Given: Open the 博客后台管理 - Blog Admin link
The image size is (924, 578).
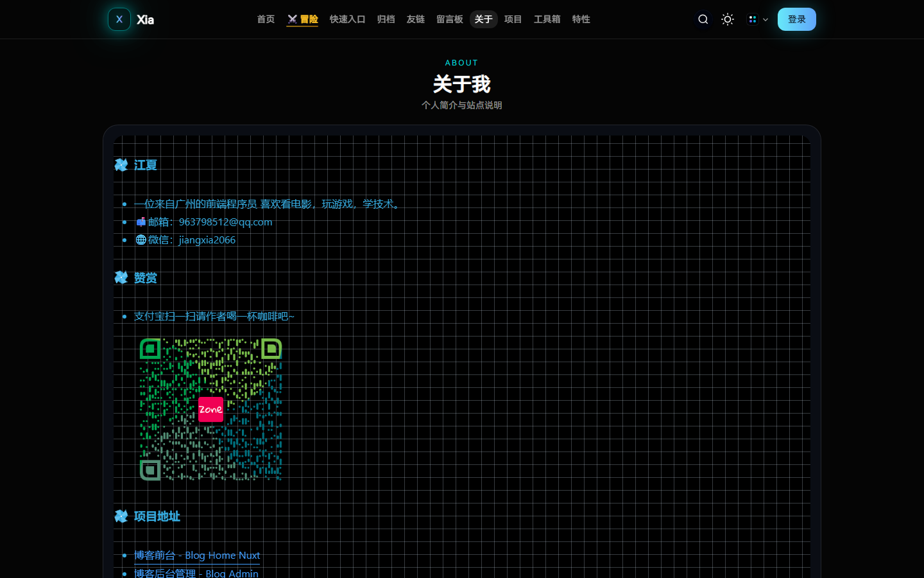Looking at the screenshot, I should [x=196, y=573].
